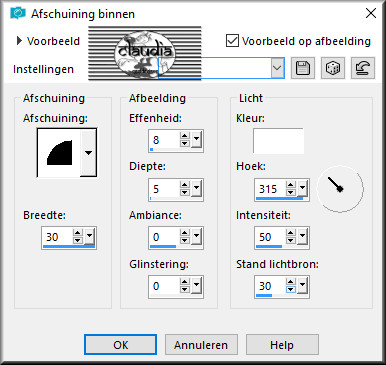Click the Diepte value field showing 5
The width and height of the screenshot is (386, 365).
[164, 189]
